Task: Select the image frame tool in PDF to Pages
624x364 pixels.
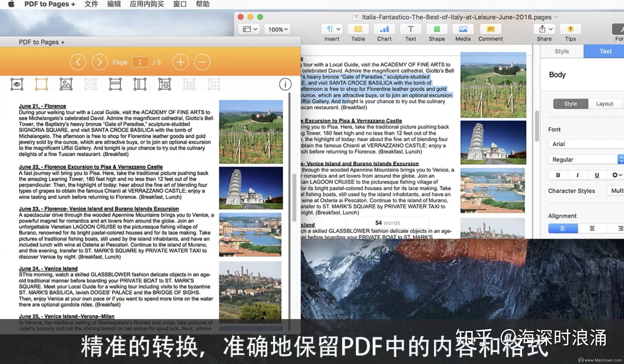Action: click(x=66, y=84)
